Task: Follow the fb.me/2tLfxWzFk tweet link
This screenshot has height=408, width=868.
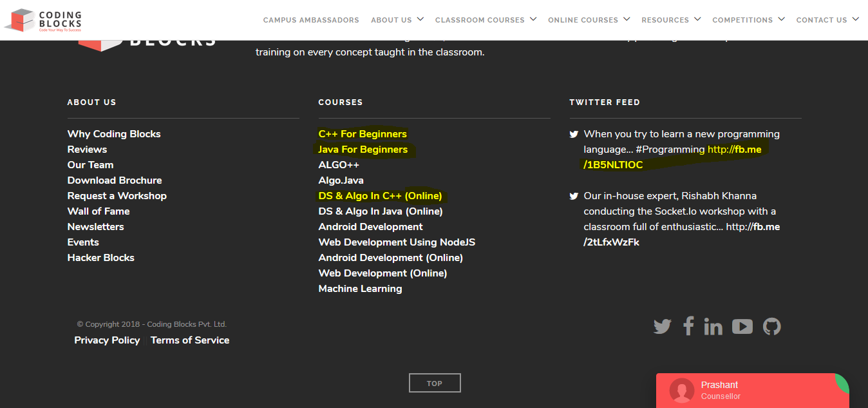Action: [682, 235]
